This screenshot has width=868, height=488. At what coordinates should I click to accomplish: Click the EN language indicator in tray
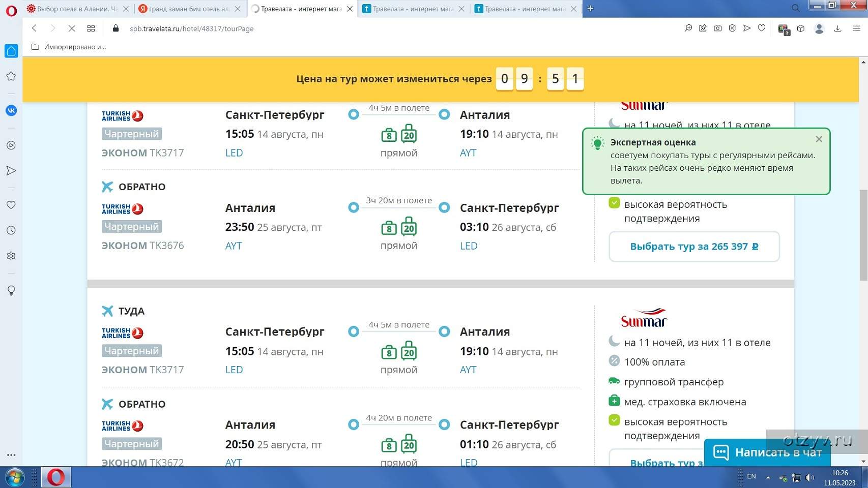point(751,476)
